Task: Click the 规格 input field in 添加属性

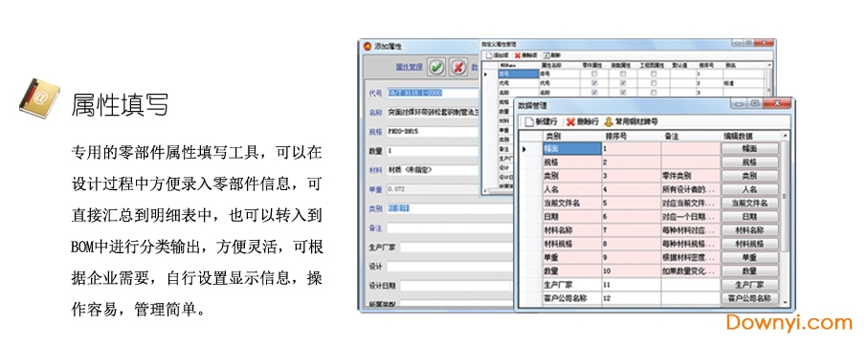Action: [433, 132]
